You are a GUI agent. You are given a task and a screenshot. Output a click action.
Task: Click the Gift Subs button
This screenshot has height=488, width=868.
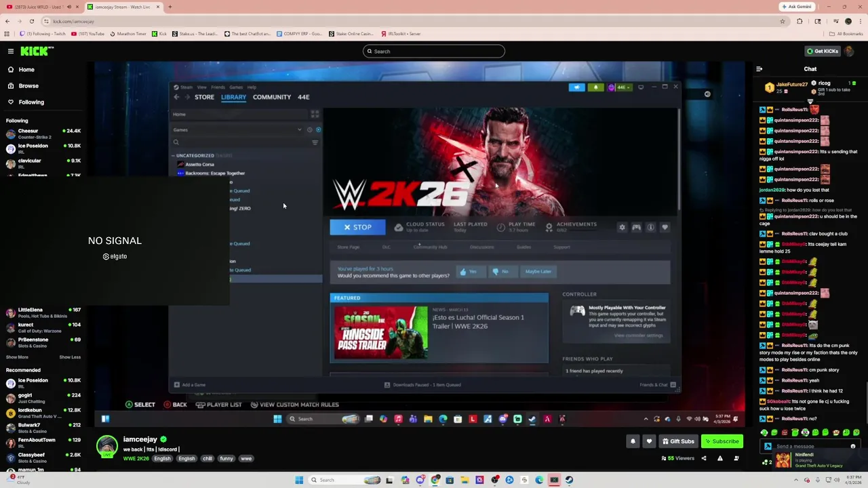coord(678,441)
